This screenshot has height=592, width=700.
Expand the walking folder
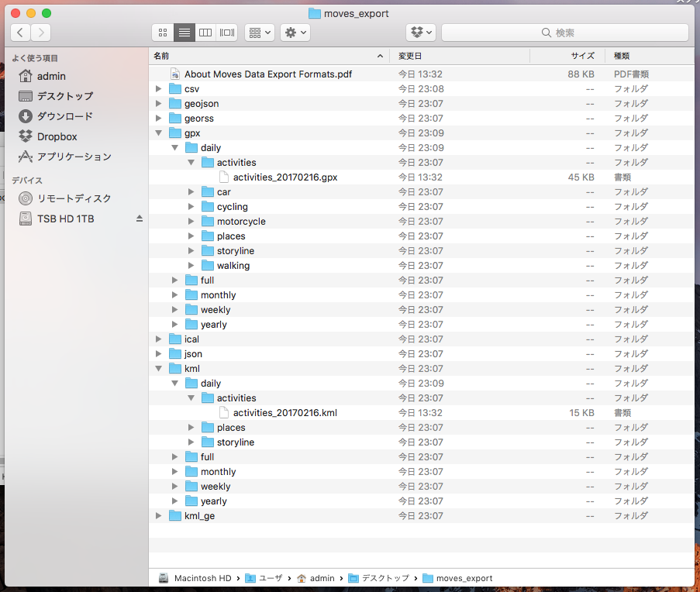click(x=191, y=266)
